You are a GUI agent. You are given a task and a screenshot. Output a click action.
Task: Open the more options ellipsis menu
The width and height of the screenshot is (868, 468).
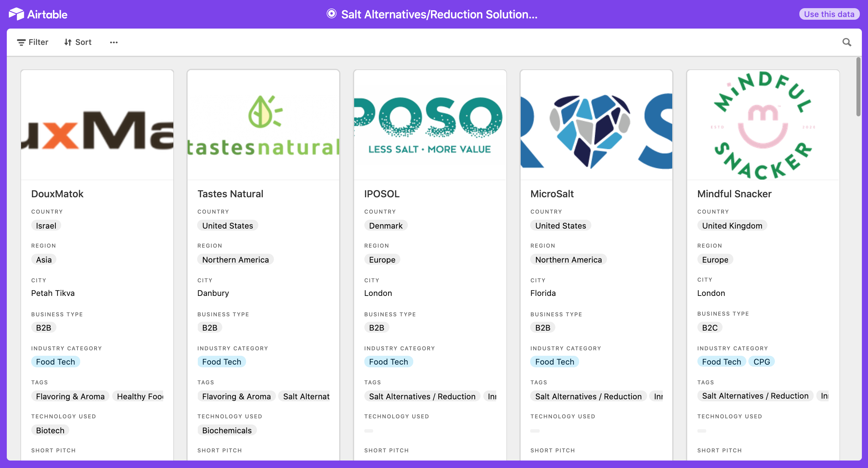[x=114, y=42]
